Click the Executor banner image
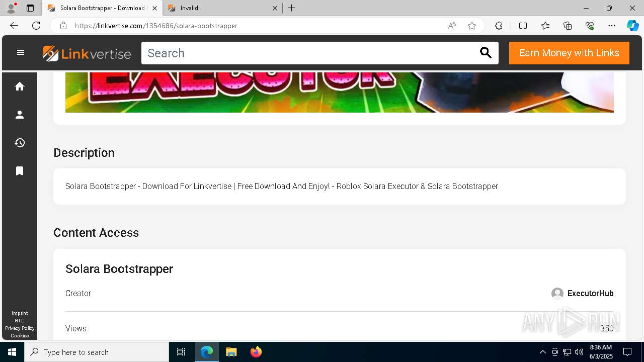 coord(340,92)
